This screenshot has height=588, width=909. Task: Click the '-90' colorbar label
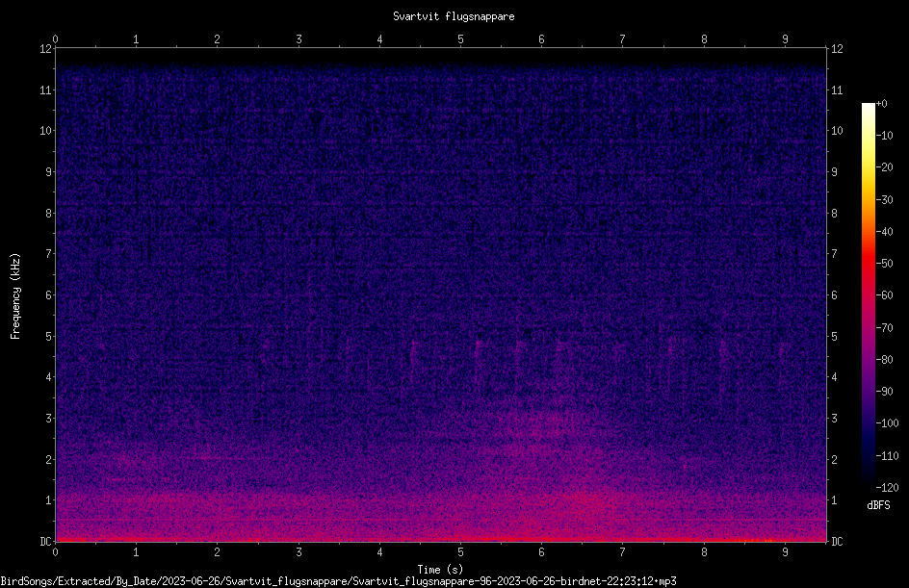[x=884, y=392]
